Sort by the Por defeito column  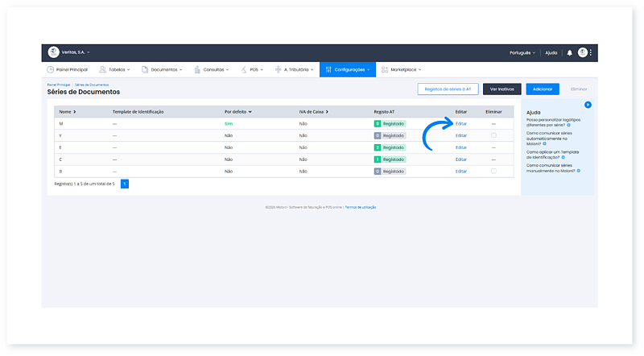point(237,111)
